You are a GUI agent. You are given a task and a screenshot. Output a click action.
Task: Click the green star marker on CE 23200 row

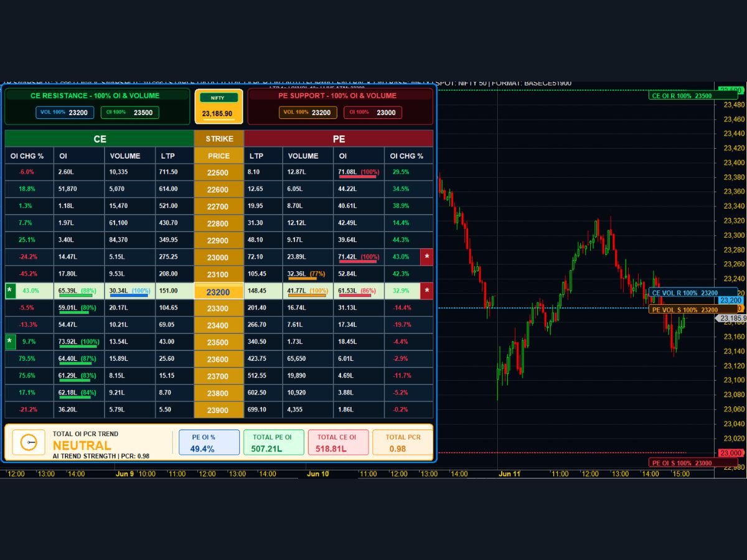pos(9,291)
